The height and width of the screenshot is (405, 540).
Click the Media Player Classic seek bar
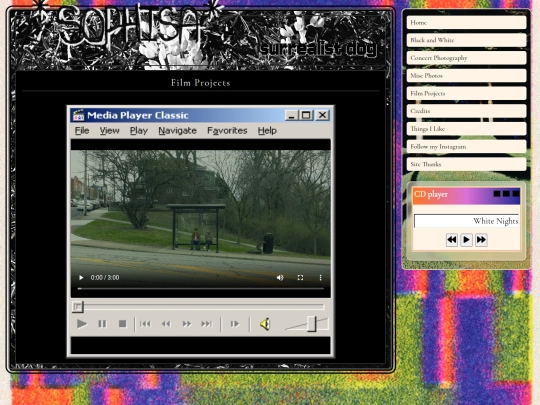[x=198, y=306]
